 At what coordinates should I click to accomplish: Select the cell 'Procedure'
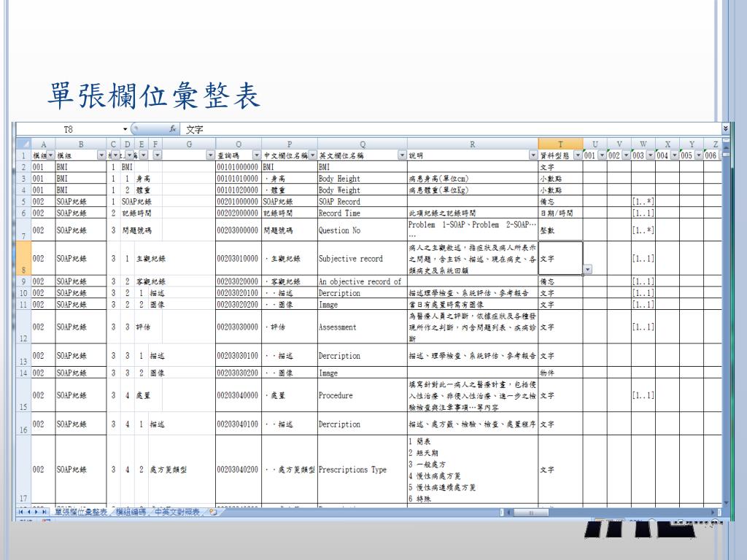pos(363,395)
